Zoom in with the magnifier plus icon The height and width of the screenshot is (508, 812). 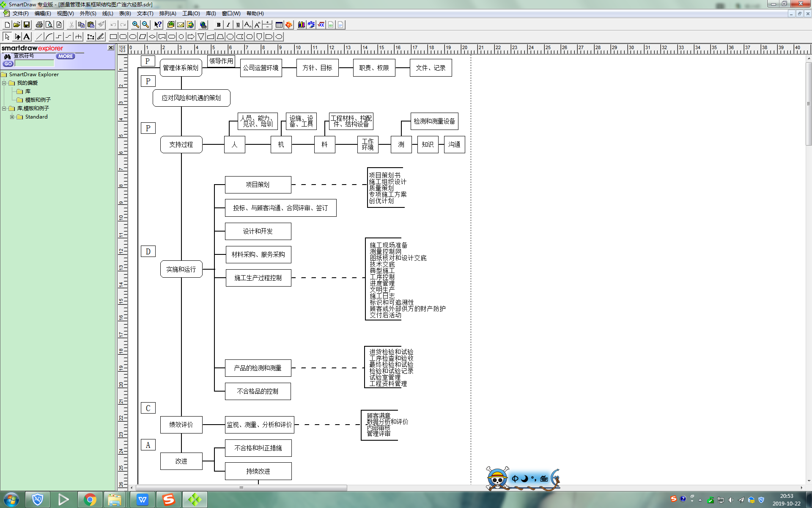pos(136,25)
